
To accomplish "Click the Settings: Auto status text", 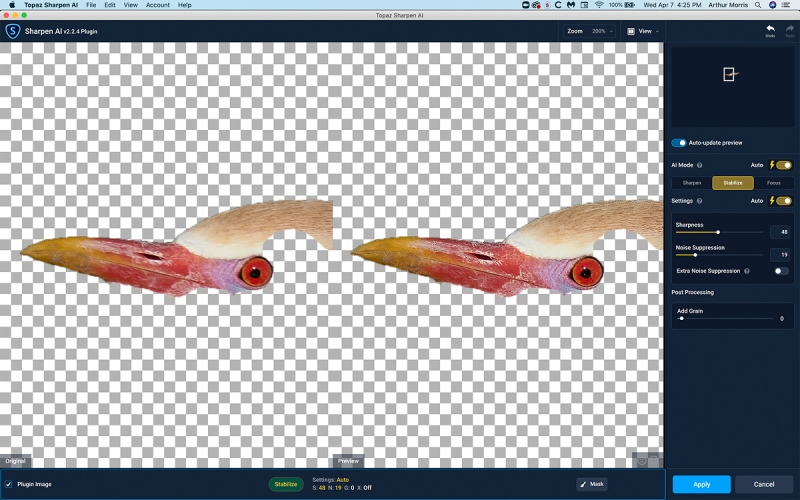I will point(331,480).
